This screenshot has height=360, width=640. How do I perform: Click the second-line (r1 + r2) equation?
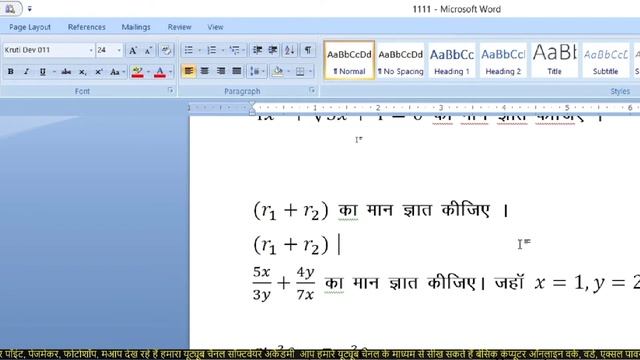(291, 245)
